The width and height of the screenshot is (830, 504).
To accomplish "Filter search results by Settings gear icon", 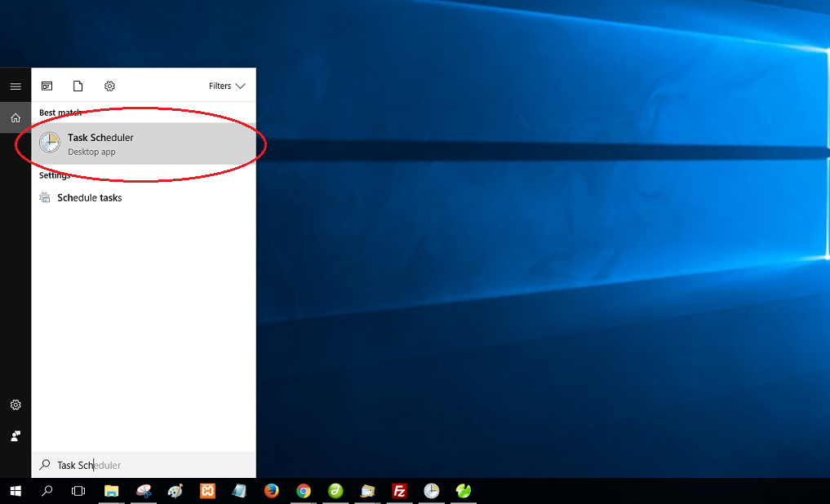I will [109, 86].
